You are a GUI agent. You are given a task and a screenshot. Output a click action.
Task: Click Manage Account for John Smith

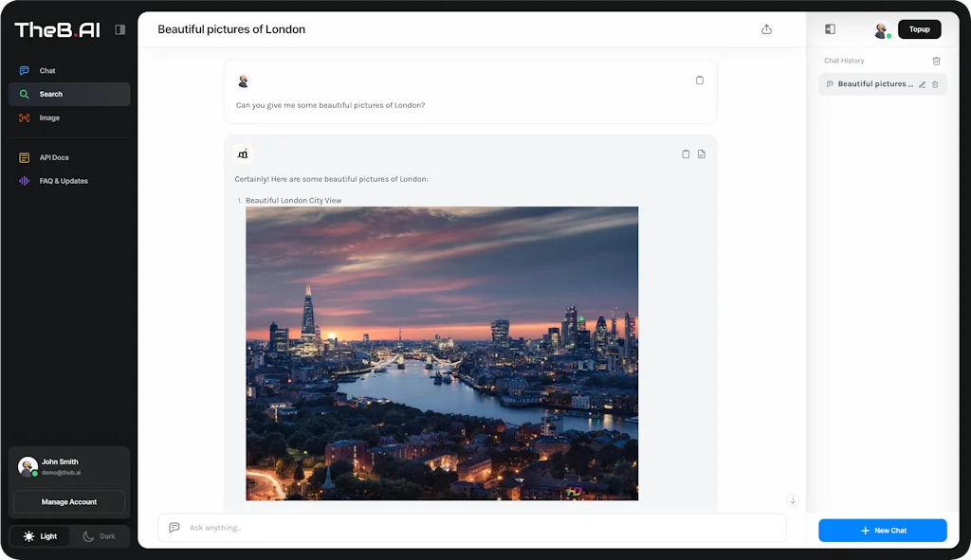tap(68, 501)
